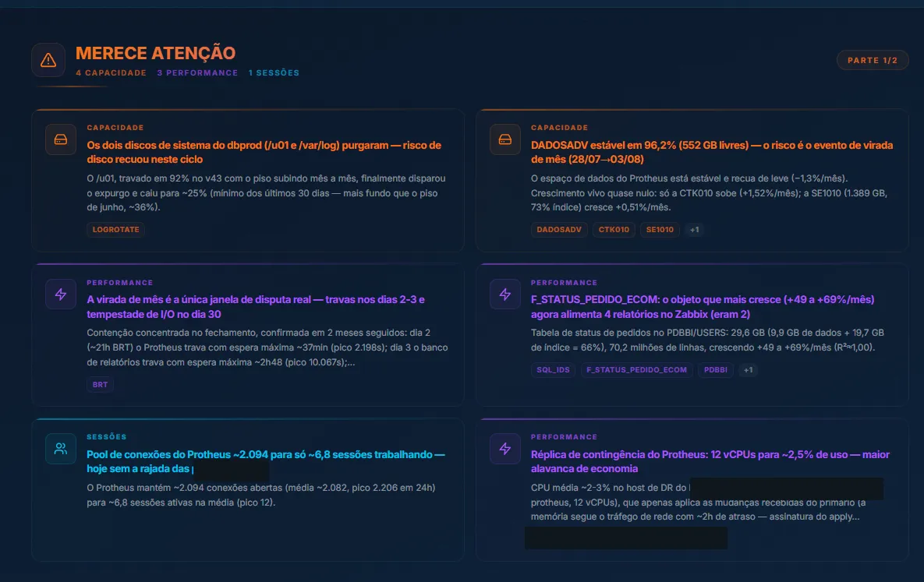Click the DADOSADV tag chip
Image resolution: width=924 pixels, height=582 pixels.
558,230
